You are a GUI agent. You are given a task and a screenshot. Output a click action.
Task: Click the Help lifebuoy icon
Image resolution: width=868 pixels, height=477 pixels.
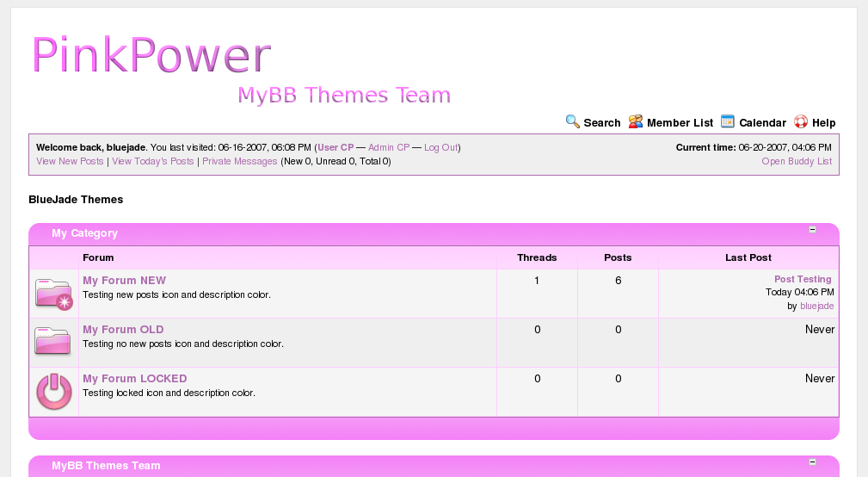point(801,121)
